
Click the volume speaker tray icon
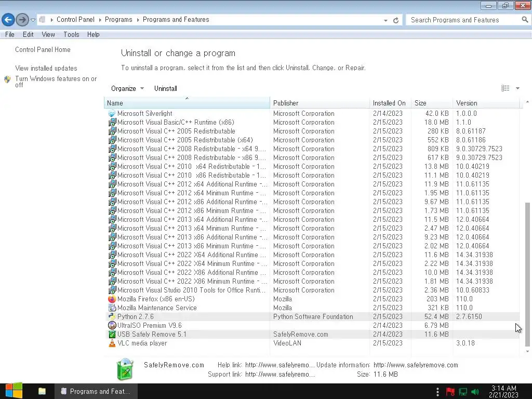coord(475,392)
